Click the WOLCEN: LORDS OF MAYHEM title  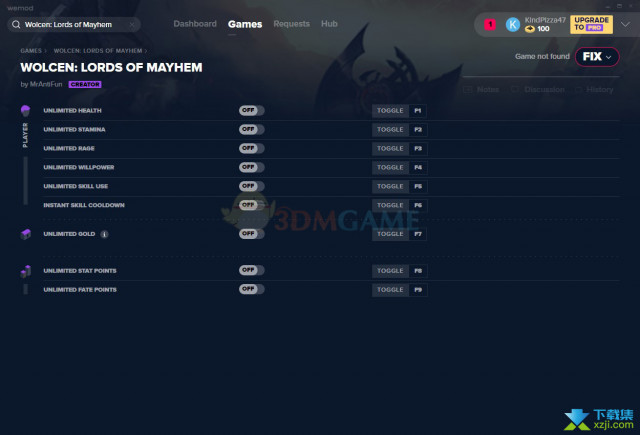click(x=111, y=67)
